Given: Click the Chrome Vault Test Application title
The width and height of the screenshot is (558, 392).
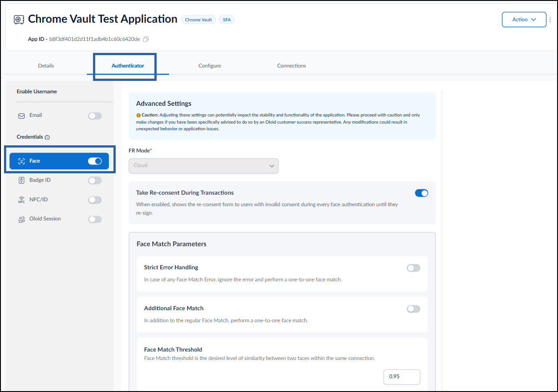Looking at the screenshot, I should (x=103, y=19).
